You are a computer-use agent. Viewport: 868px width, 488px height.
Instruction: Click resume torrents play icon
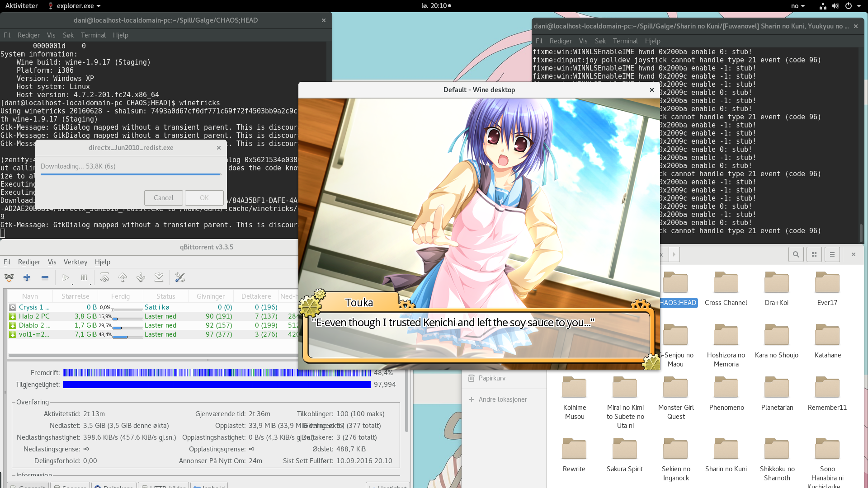tap(66, 277)
